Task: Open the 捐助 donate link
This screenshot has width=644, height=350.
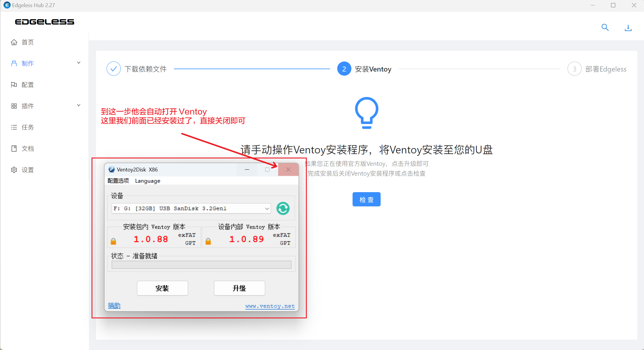Action: [114, 306]
